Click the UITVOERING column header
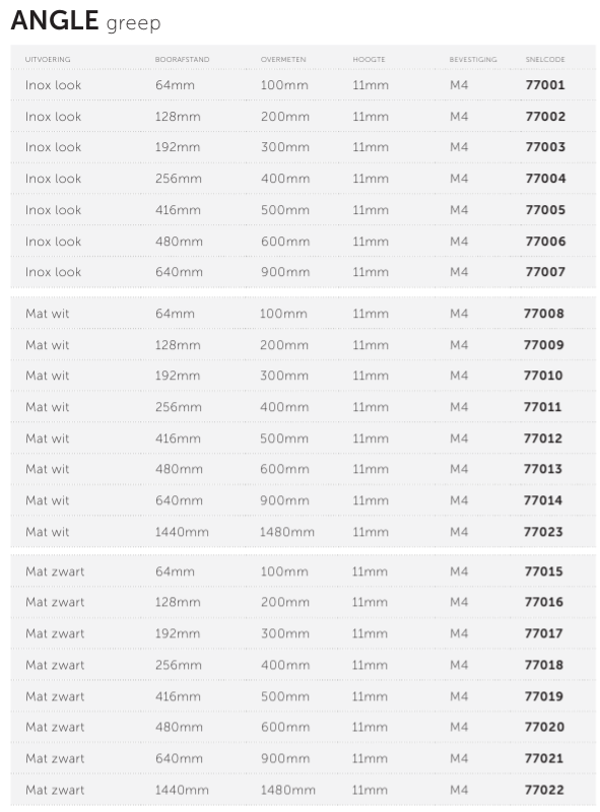The width and height of the screenshot is (600, 812). (47, 60)
